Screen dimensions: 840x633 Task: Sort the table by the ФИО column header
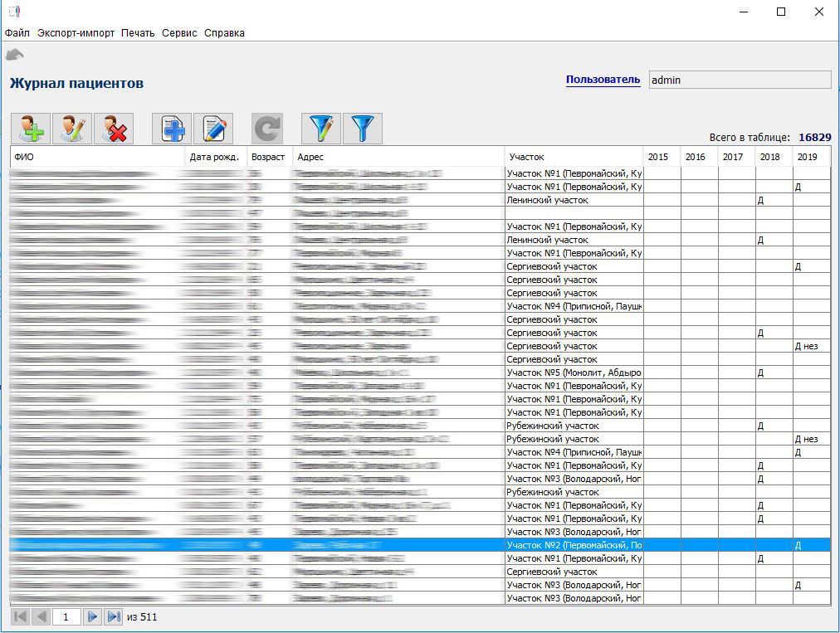click(97, 157)
